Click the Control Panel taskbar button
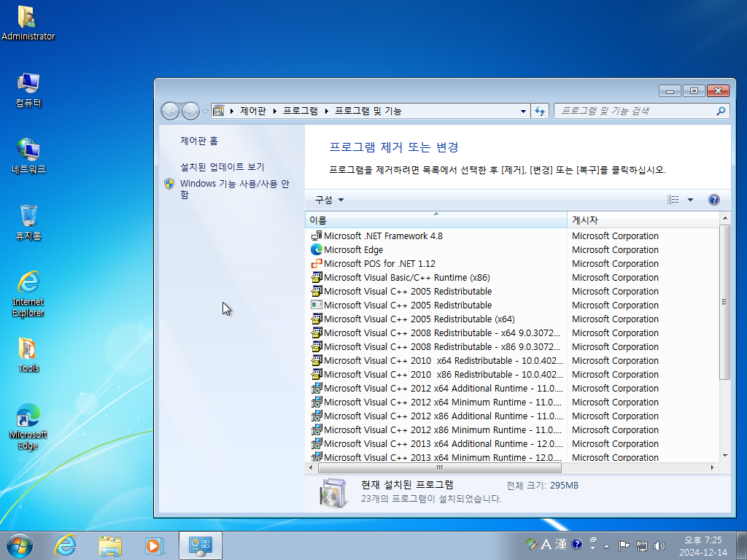This screenshot has width=747, height=560. pyautogui.click(x=201, y=545)
